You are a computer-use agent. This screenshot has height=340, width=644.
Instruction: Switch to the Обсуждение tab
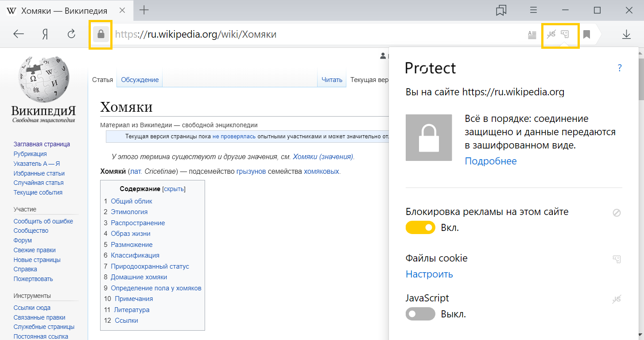coord(140,80)
